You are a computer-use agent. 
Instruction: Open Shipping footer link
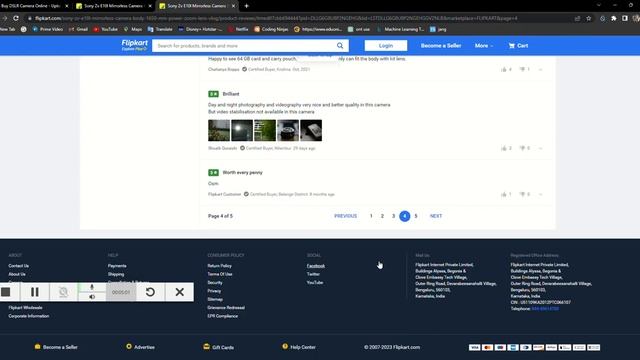pyautogui.click(x=116, y=274)
